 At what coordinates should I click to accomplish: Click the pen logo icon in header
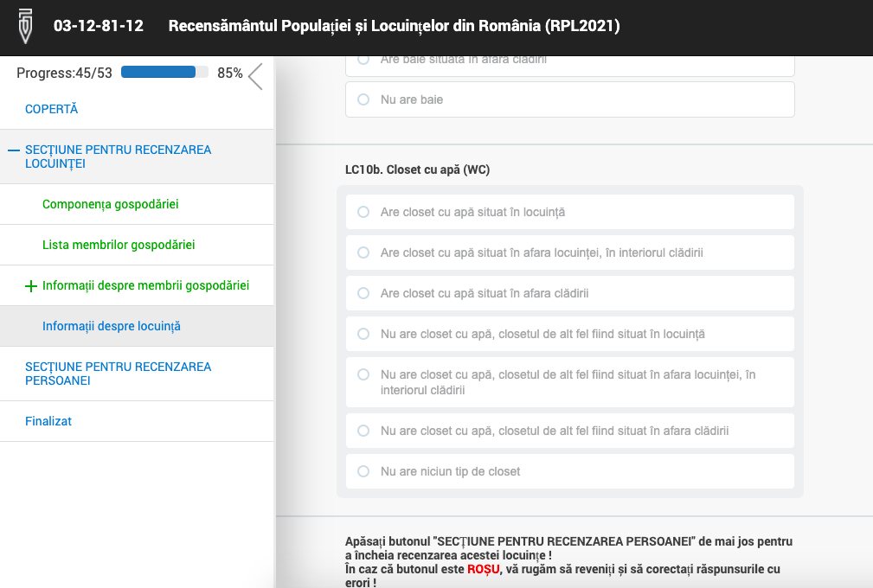27,26
